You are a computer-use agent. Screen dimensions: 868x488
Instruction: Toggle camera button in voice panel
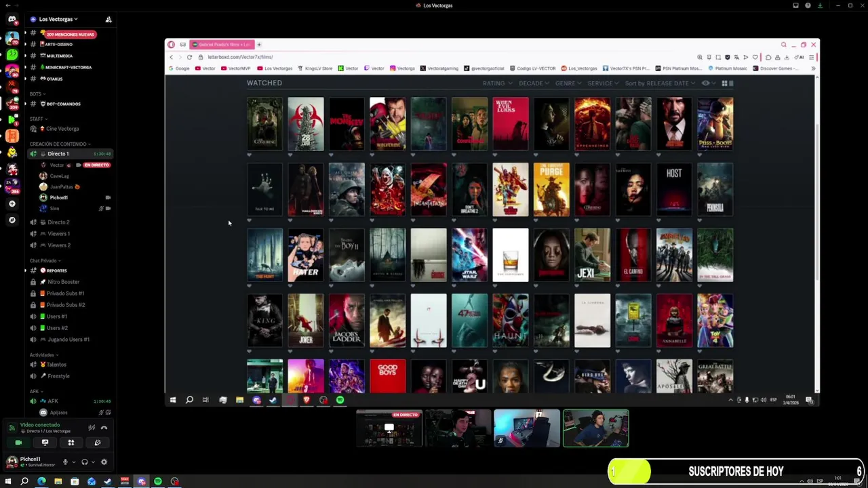(18, 443)
